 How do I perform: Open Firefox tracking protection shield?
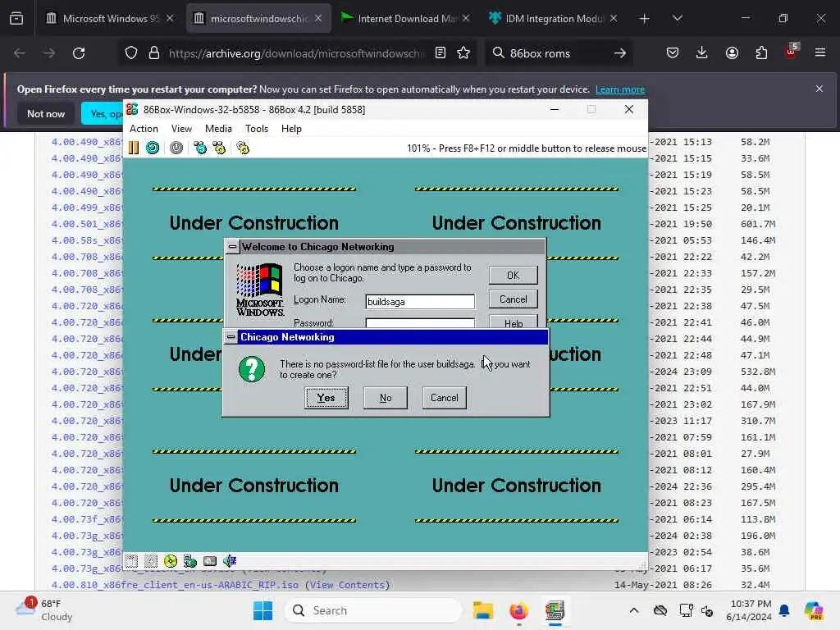(x=131, y=53)
